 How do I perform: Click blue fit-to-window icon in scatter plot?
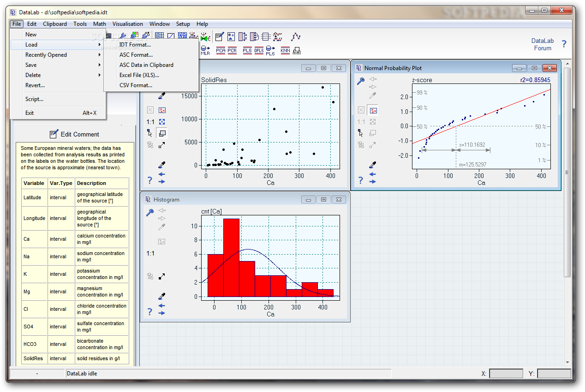(x=162, y=122)
